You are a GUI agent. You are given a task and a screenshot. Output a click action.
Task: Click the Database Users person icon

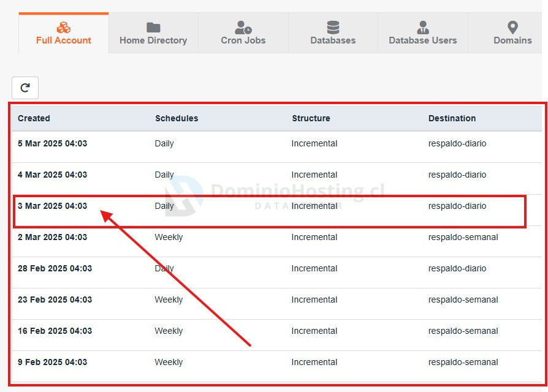tap(423, 28)
